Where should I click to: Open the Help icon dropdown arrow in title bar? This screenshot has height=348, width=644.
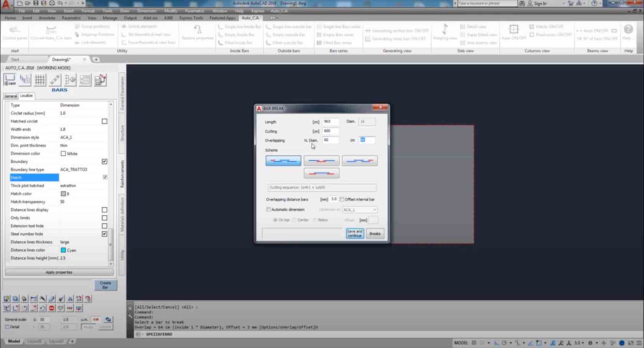[x=600, y=3]
